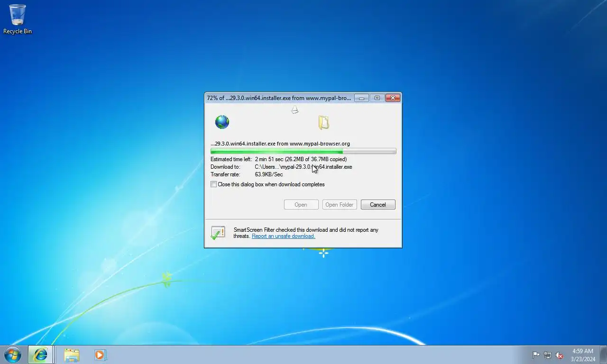Click SmartScreen Filter message text
Image resolution: width=607 pixels, height=364 pixels.
(306, 233)
